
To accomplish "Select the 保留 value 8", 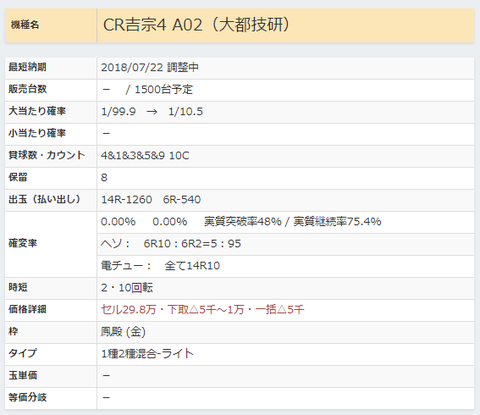I will (x=104, y=177).
